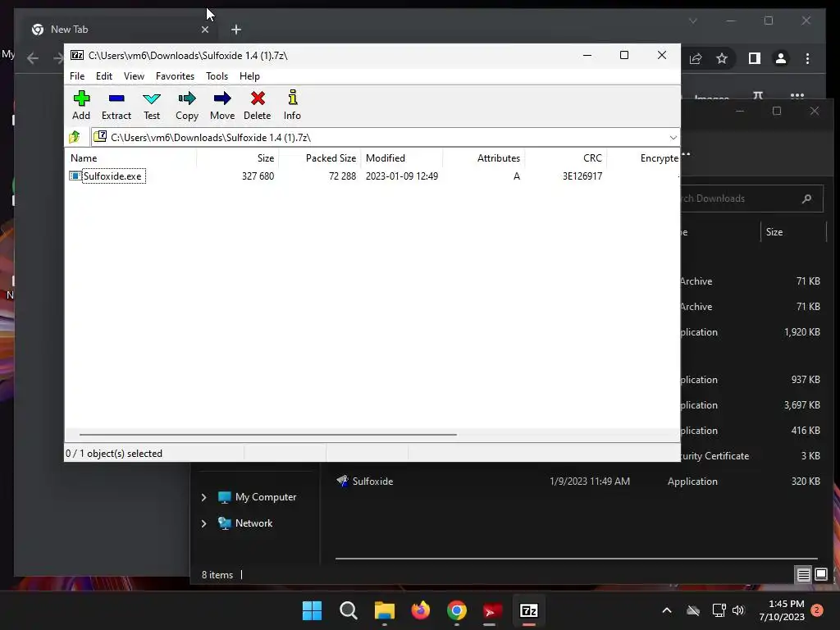This screenshot has height=630, width=840.
Task: Open the volume control in tray
Action: pyautogui.click(x=738, y=610)
